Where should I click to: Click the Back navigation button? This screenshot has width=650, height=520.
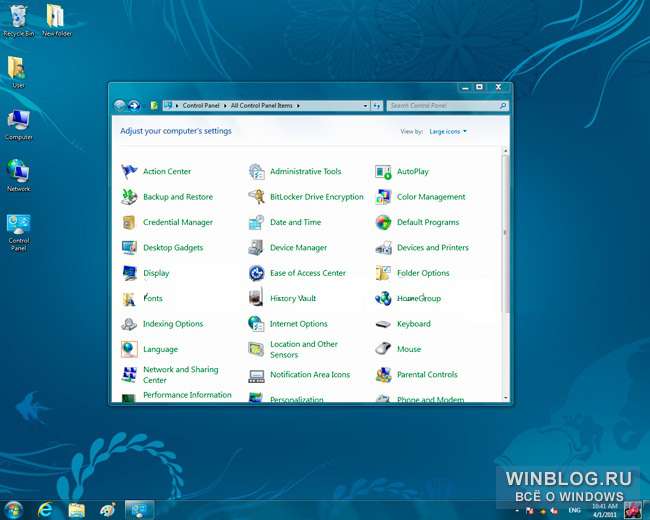120,106
